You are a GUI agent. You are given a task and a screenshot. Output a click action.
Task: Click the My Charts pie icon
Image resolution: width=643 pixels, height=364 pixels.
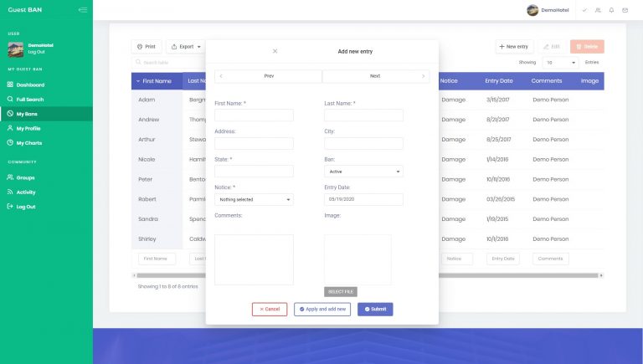(10, 142)
